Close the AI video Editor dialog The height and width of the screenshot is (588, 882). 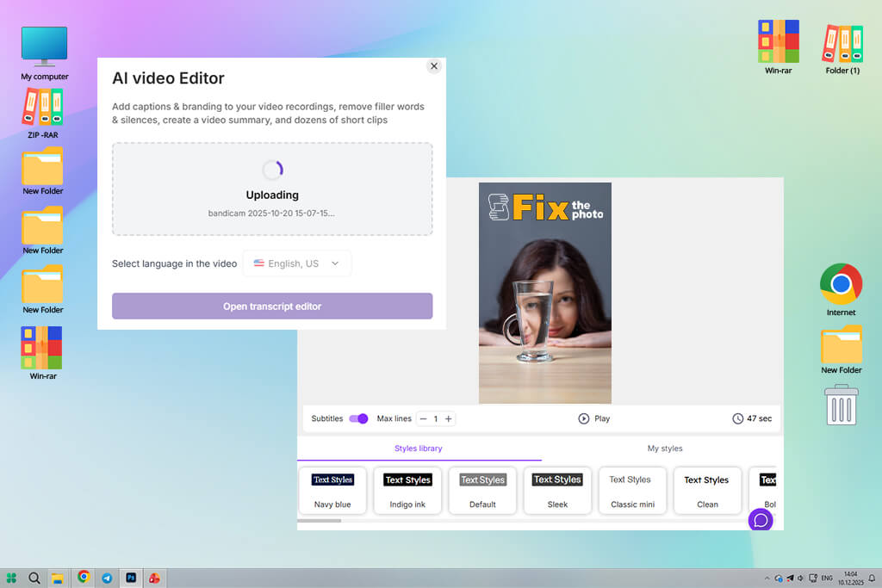point(434,66)
